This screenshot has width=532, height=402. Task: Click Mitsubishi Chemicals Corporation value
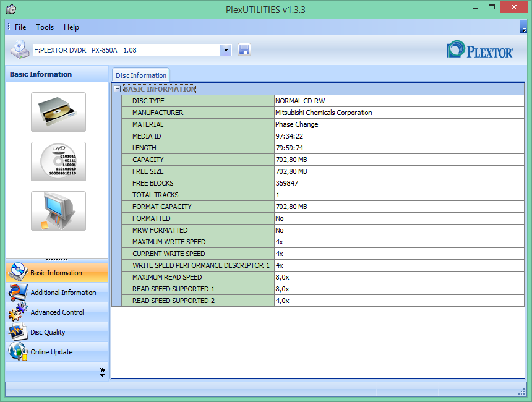coord(324,113)
